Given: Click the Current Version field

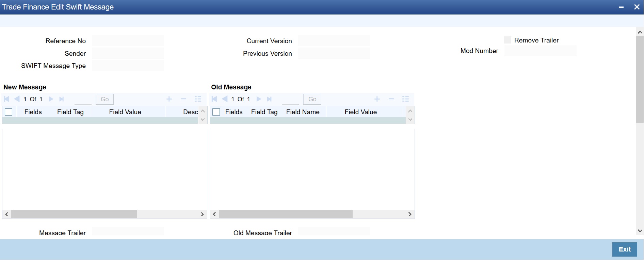Looking at the screenshot, I should click(334, 41).
